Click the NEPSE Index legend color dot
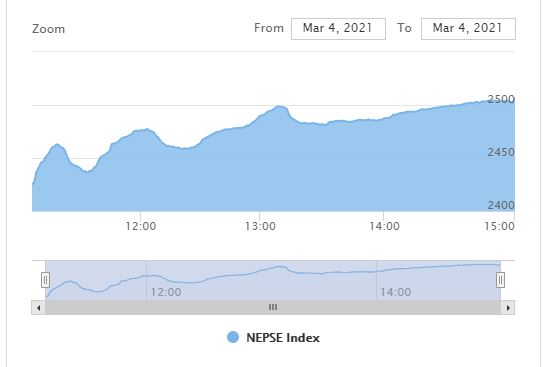The image size is (549, 367). (x=233, y=337)
